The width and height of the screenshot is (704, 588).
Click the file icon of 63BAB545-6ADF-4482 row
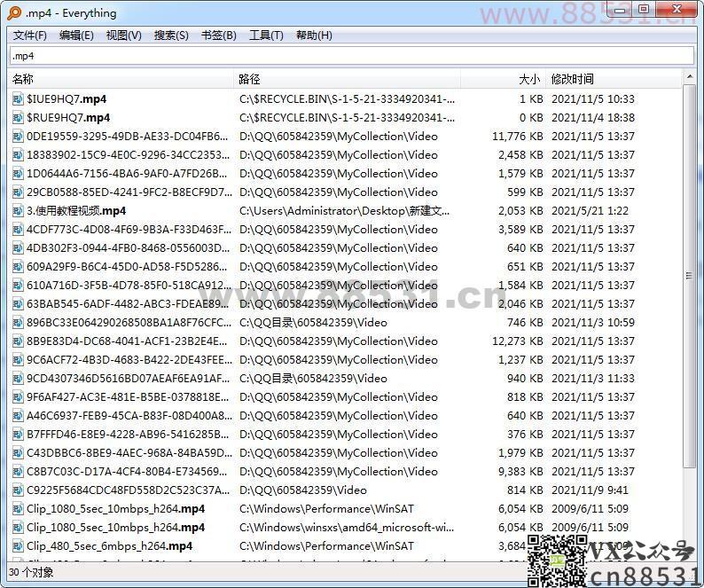[18, 304]
